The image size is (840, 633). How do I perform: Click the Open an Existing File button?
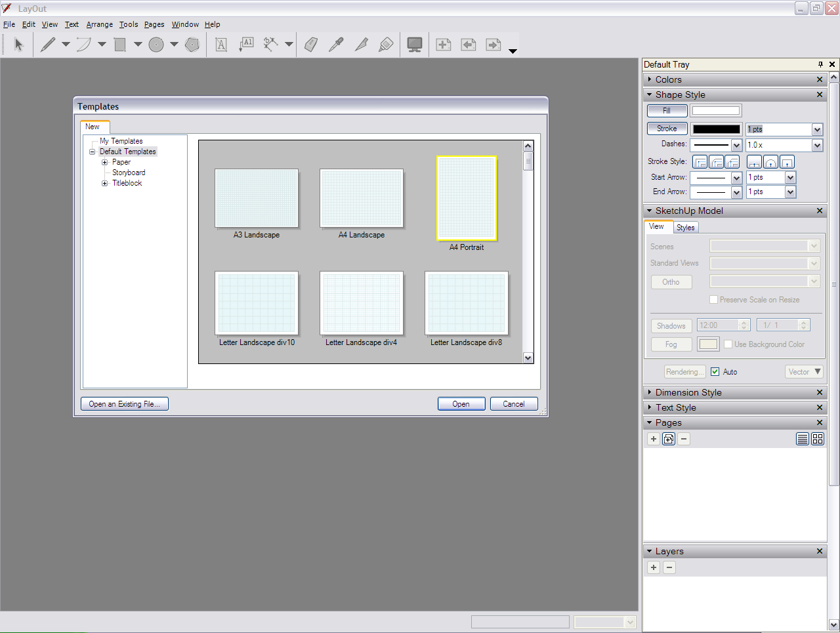125,404
